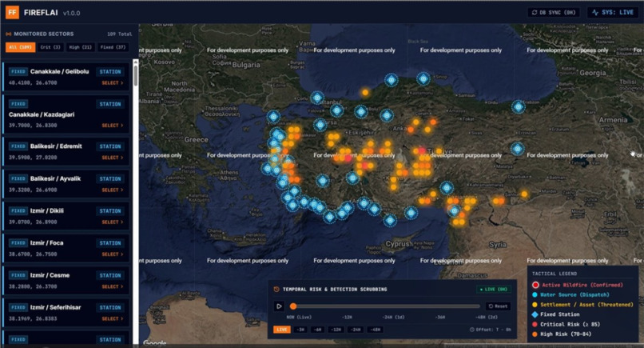
Task: Click the Balikesir / Ayvalik sector name
Action: point(55,178)
